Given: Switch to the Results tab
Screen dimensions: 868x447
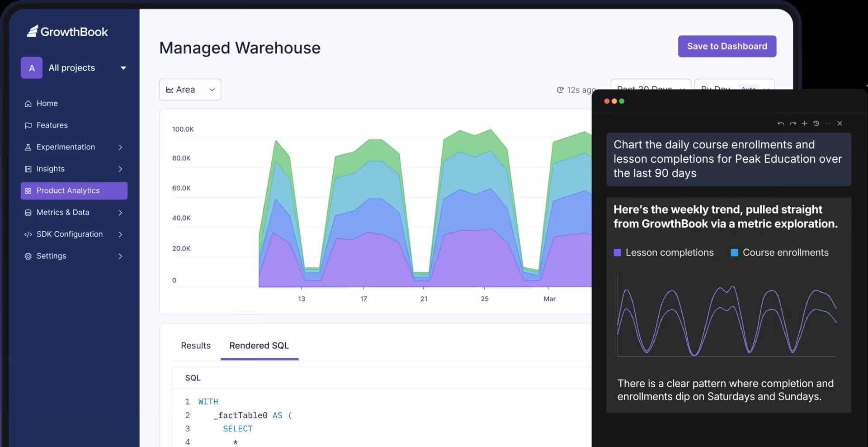Looking at the screenshot, I should pyautogui.click(x=196, y=346).
